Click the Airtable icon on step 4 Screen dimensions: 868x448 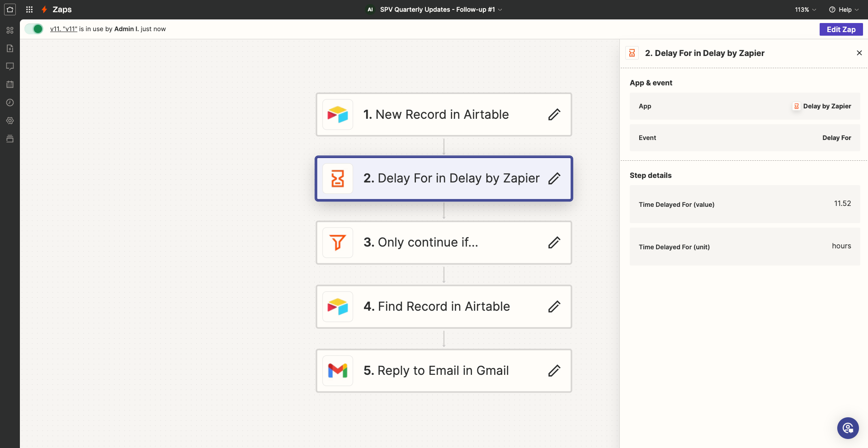point(338,307)
